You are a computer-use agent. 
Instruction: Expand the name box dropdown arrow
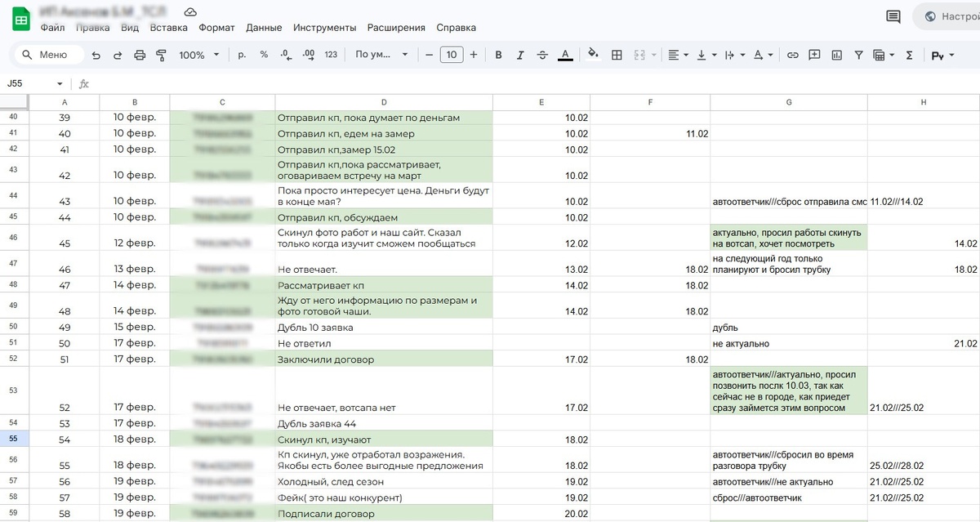tap(60, 83)
